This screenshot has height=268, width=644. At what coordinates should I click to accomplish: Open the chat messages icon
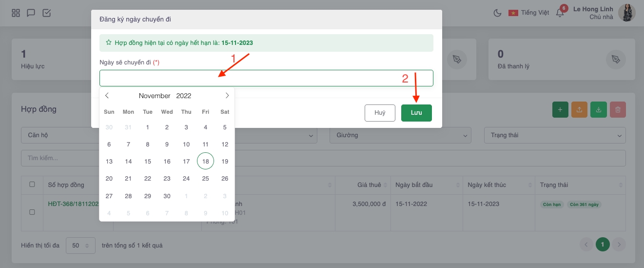(31, 13)
